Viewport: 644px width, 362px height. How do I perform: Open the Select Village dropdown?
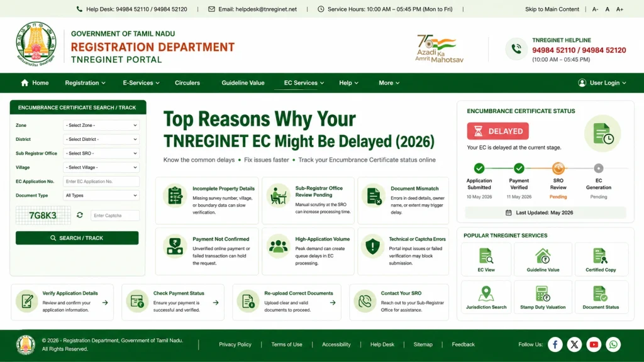[101, 167]
